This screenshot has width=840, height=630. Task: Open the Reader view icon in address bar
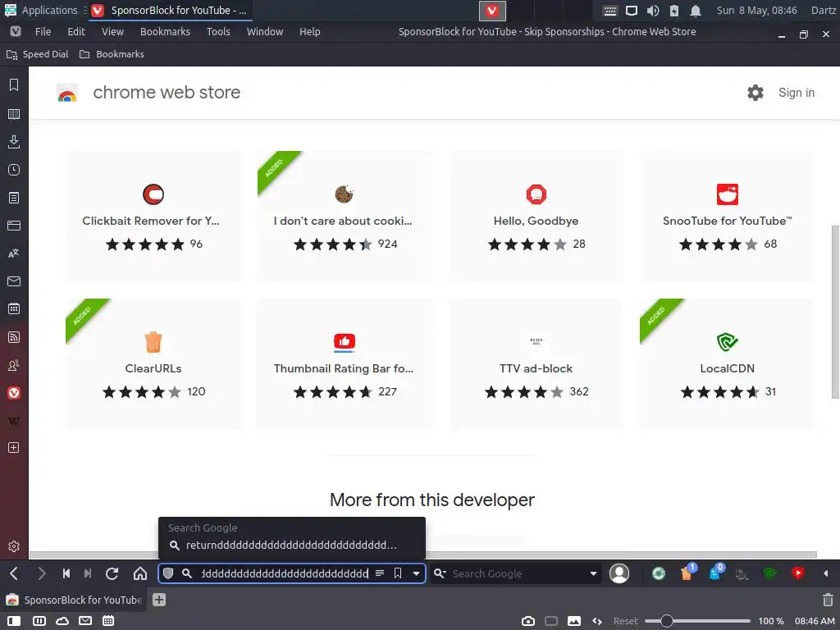(x=380, y=573)
